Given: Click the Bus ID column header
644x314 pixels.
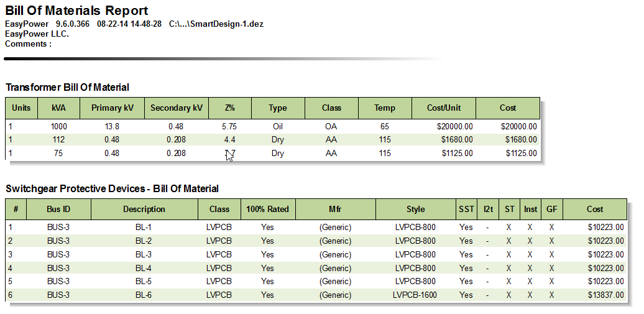Looking at the screenshot, I should (58, 209).
